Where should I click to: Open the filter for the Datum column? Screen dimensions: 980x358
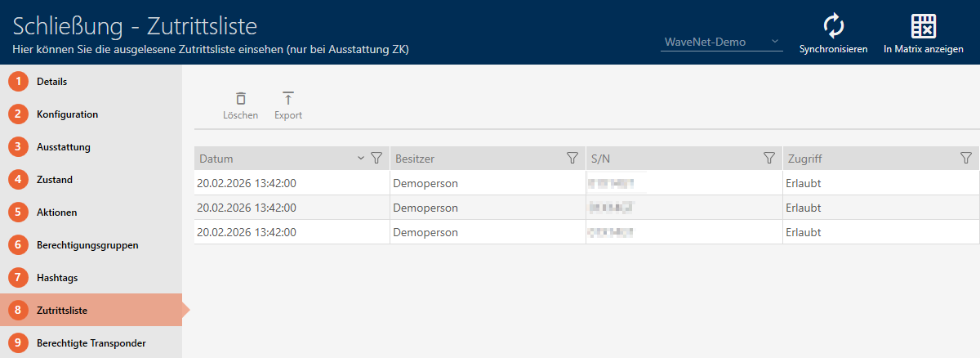[x=376, y=158]
